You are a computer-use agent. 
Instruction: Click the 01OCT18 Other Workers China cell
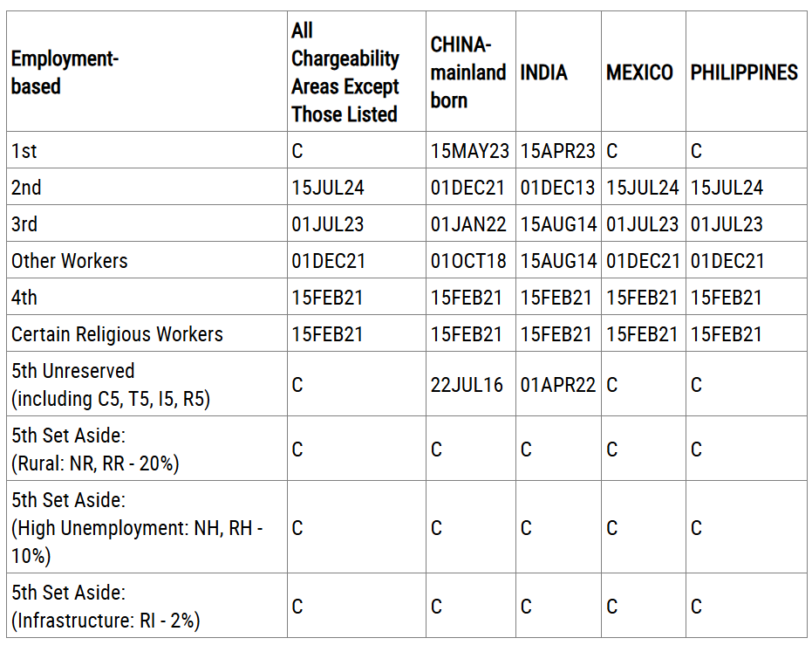click(468, 261)
